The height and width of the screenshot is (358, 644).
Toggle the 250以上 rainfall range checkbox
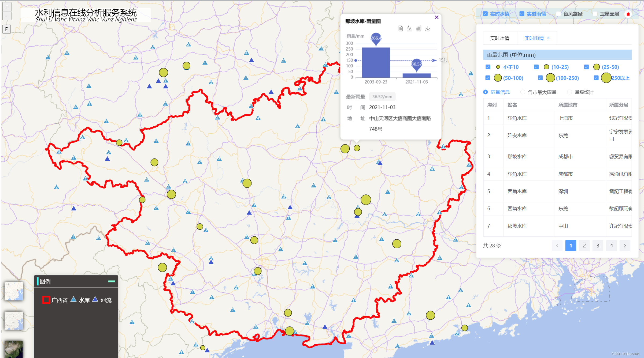pos(596,78)
